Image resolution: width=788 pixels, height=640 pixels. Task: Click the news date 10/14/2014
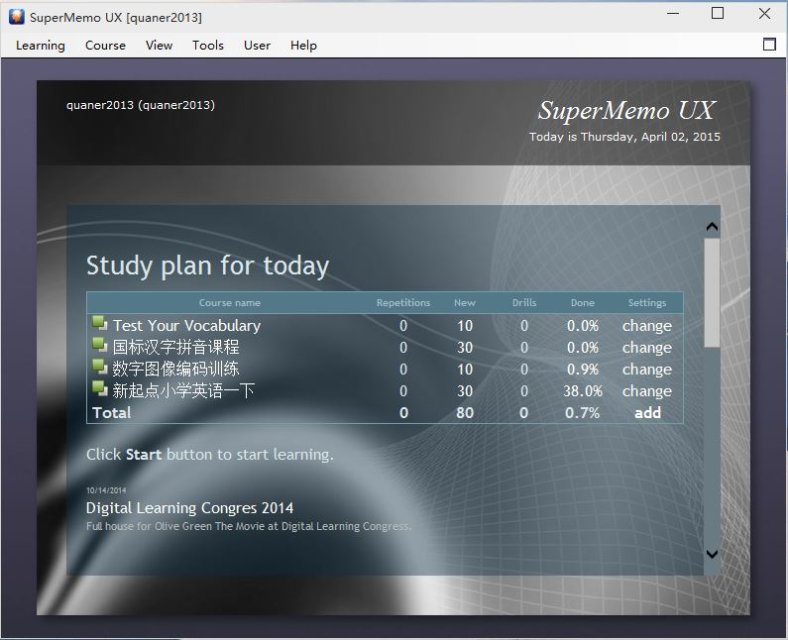(106, 490)
